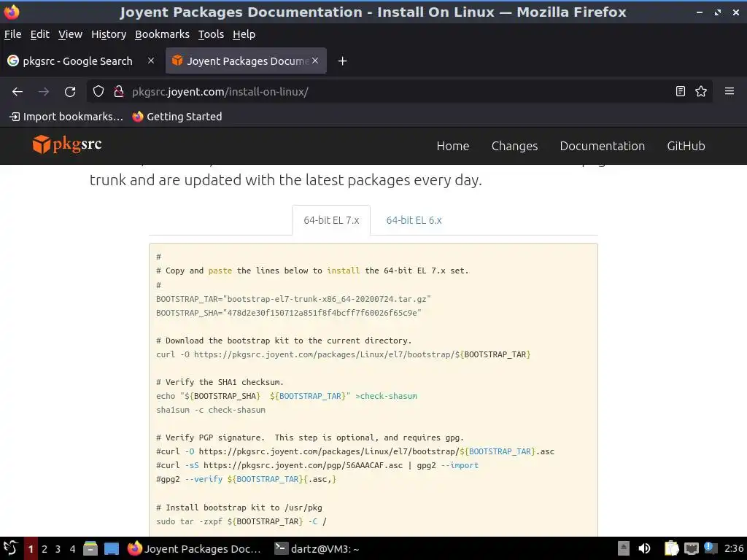
Task: Click the pkgsrc logo
Action: pos(67,144)
